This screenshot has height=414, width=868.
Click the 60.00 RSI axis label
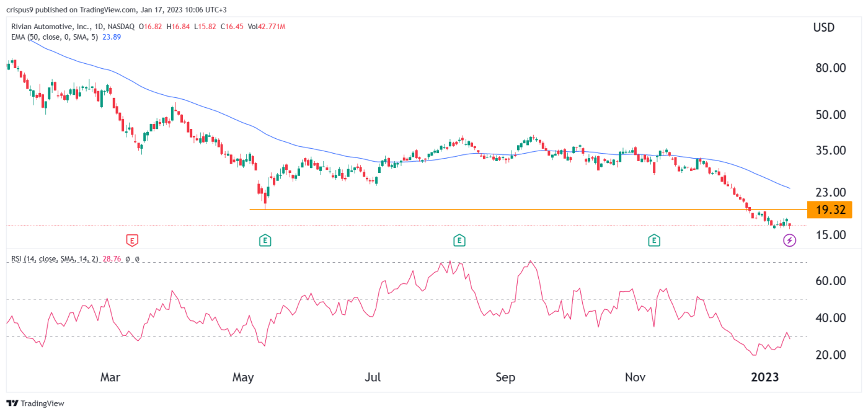[x=831, y=281]
